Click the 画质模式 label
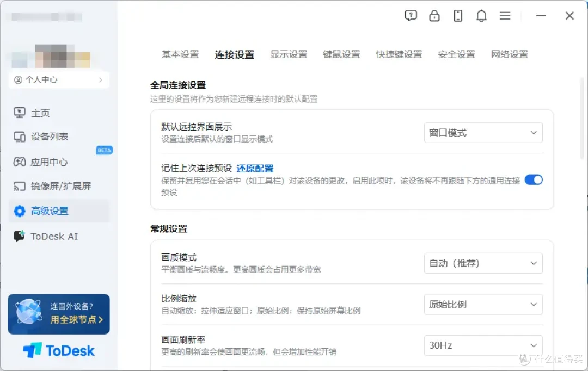The image size is (588, 371). pos(179,257)
